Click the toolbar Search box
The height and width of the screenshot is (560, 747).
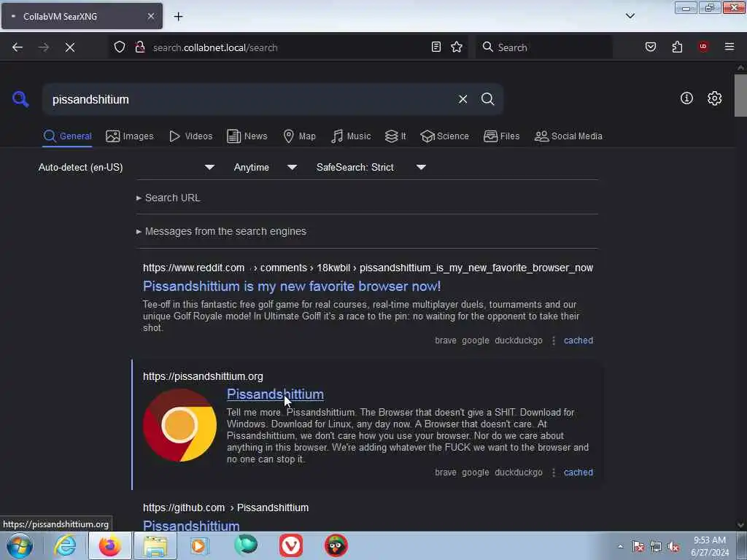coord(544,47)
